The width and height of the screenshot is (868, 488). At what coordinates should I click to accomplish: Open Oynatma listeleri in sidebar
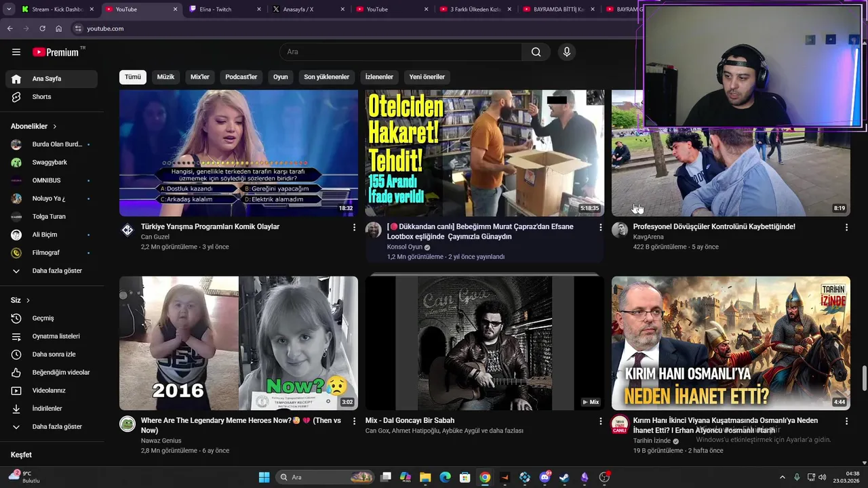(52, 336)
